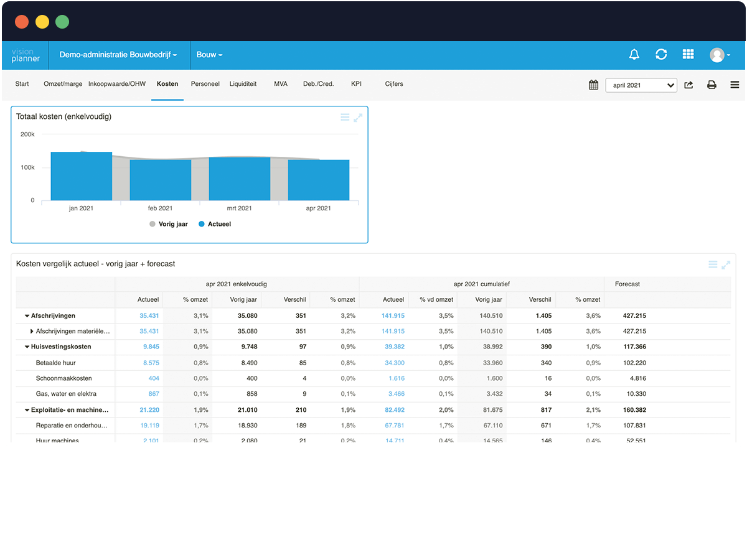The height and width of the screenshot is (560, 747).
Task: Click Schoonmaakkosten actueel value 404
Action: pyautogui.click(x=154, y=378)
